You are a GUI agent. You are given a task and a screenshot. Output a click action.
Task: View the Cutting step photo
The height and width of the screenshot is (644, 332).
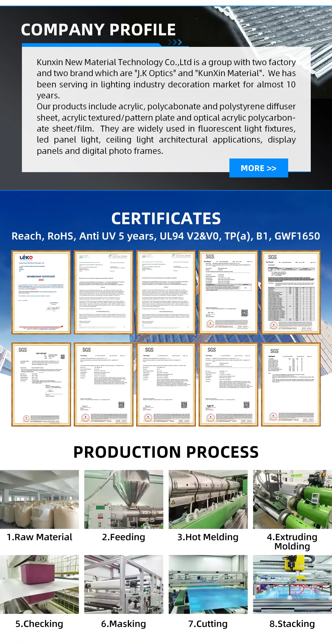coord(208,584)
